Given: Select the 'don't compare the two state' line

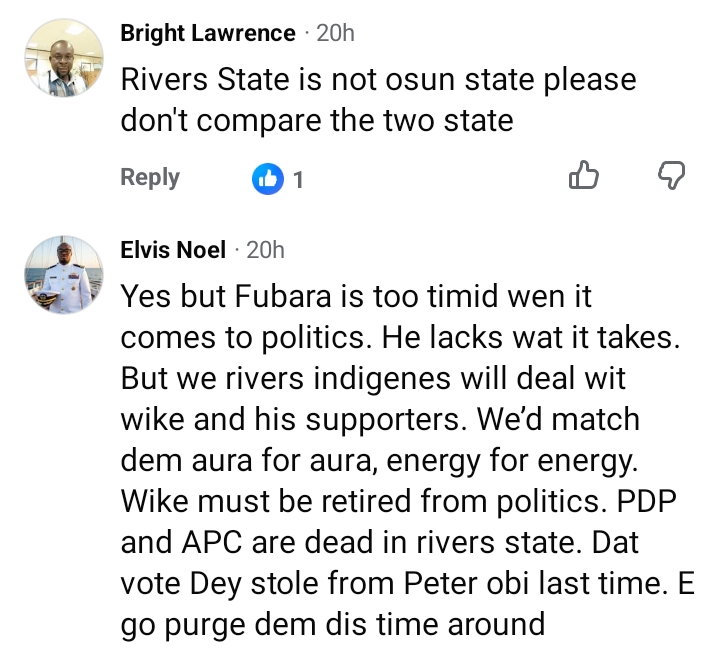Looking at the screenshot, I should tap(317, 121).
